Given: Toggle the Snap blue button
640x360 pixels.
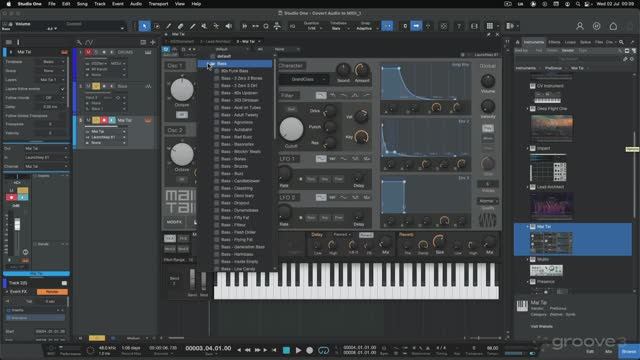Looking at the screenshot, I should tap(387, 26).
